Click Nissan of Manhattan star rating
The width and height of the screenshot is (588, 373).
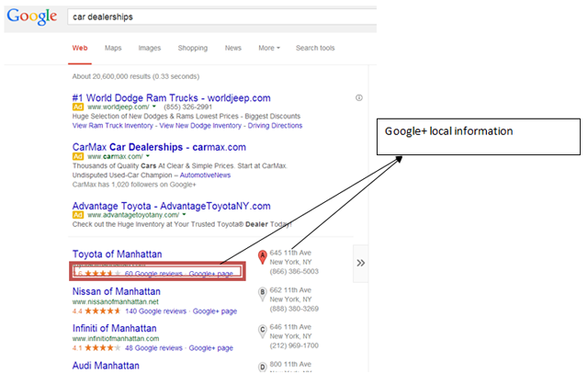tap(102, 311)
